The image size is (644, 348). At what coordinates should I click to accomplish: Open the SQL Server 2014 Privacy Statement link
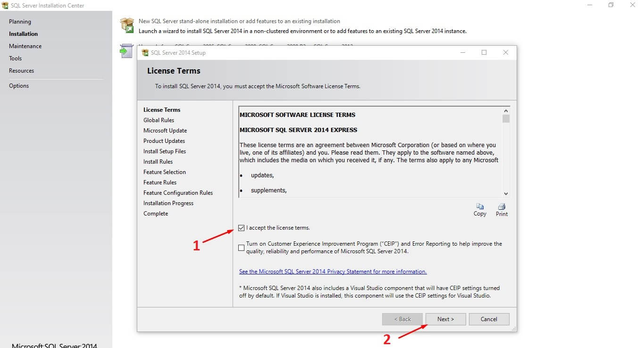333,272
